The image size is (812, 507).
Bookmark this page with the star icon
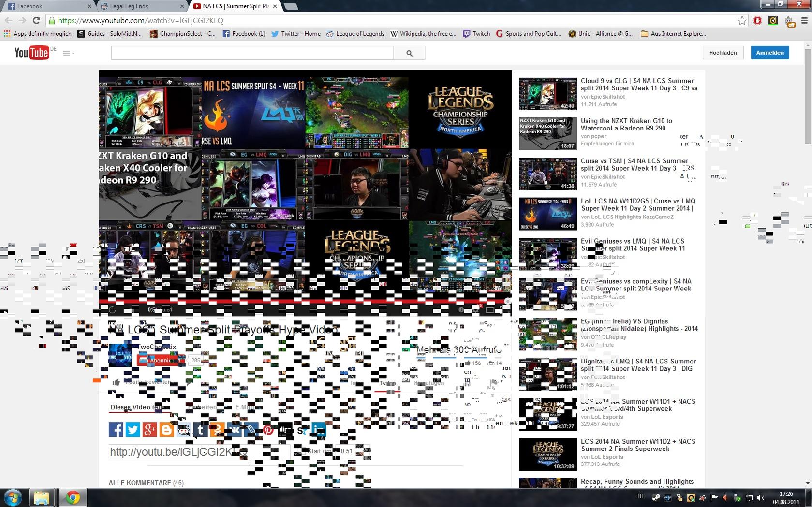pos(742,20)
